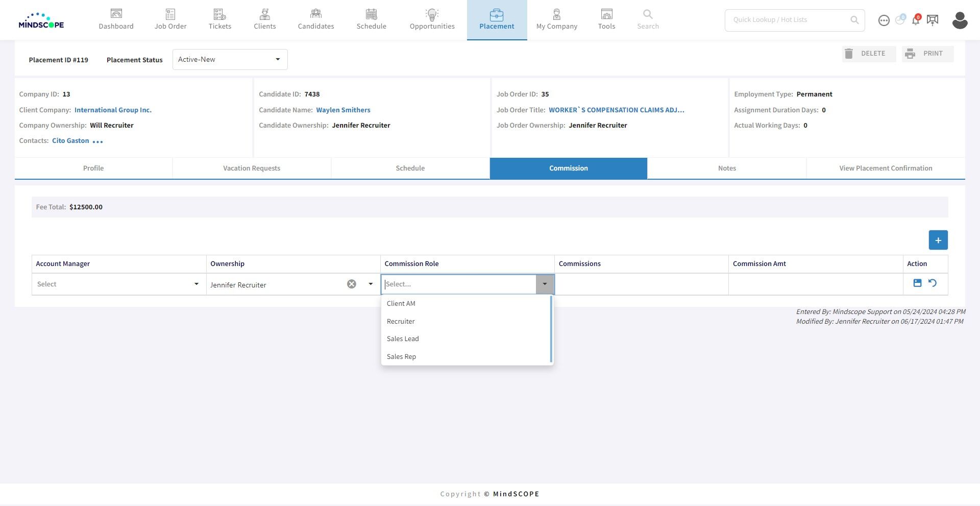Viewport: 980px width, 506px height.
Task: Add a new commission row
Action: [x=938, y=240]
